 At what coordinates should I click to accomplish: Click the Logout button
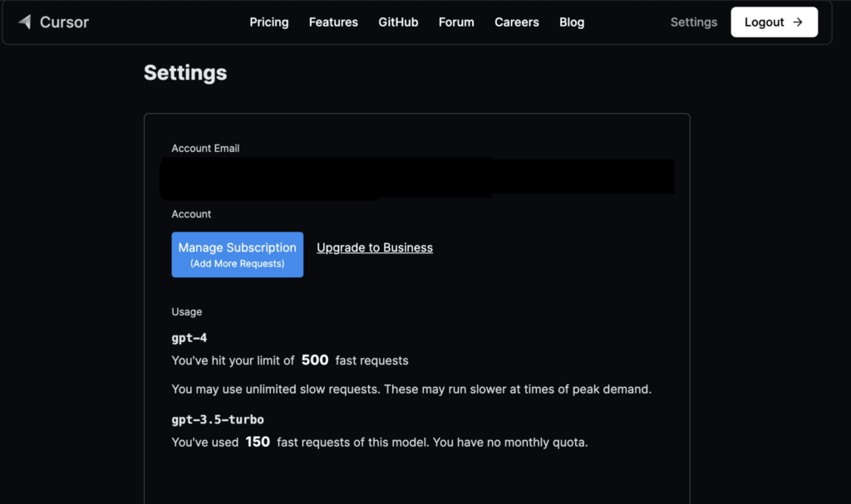coord(774,22)
